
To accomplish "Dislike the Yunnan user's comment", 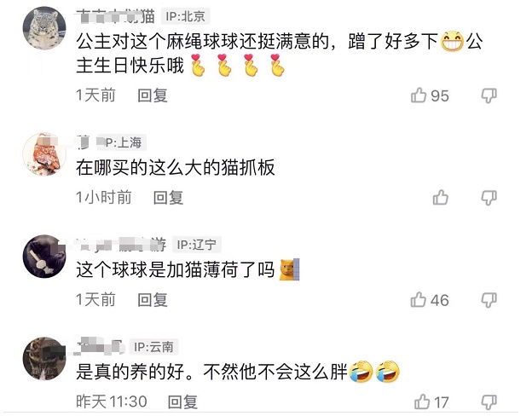I will coord(489,402).
